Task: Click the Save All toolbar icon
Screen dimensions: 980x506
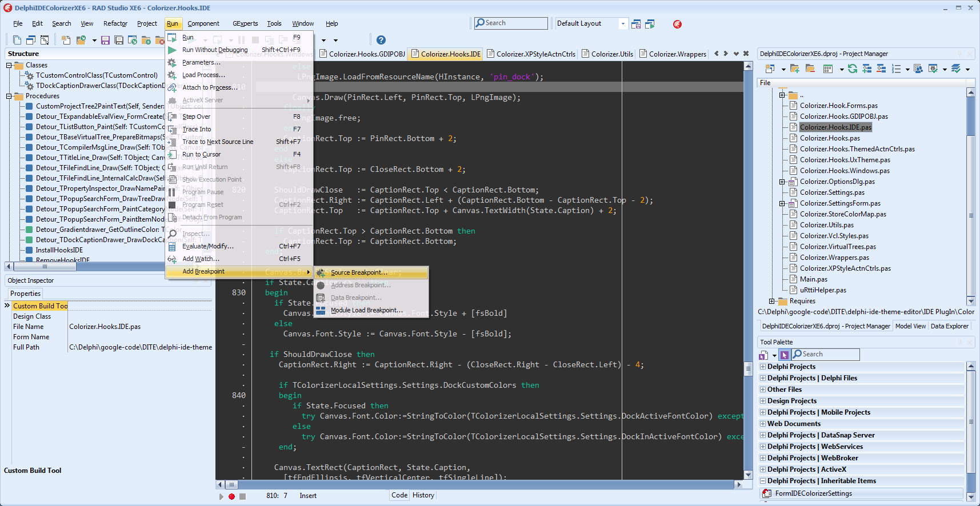Action: (119, 40)
